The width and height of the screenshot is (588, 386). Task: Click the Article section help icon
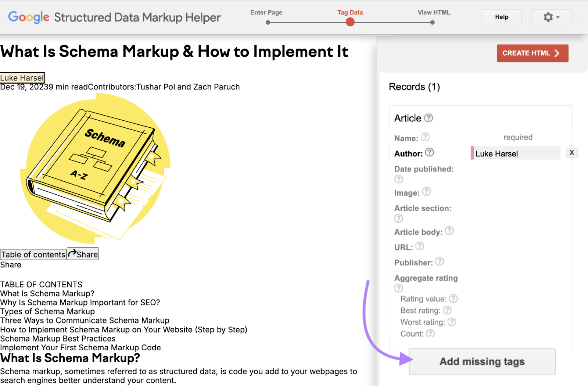[x=399, y=219]
